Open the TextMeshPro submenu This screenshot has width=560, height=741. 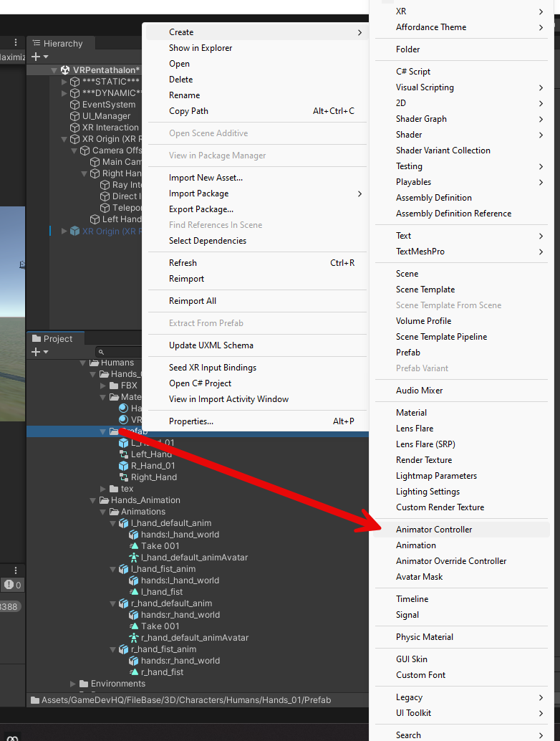click(x=462, y=252)
